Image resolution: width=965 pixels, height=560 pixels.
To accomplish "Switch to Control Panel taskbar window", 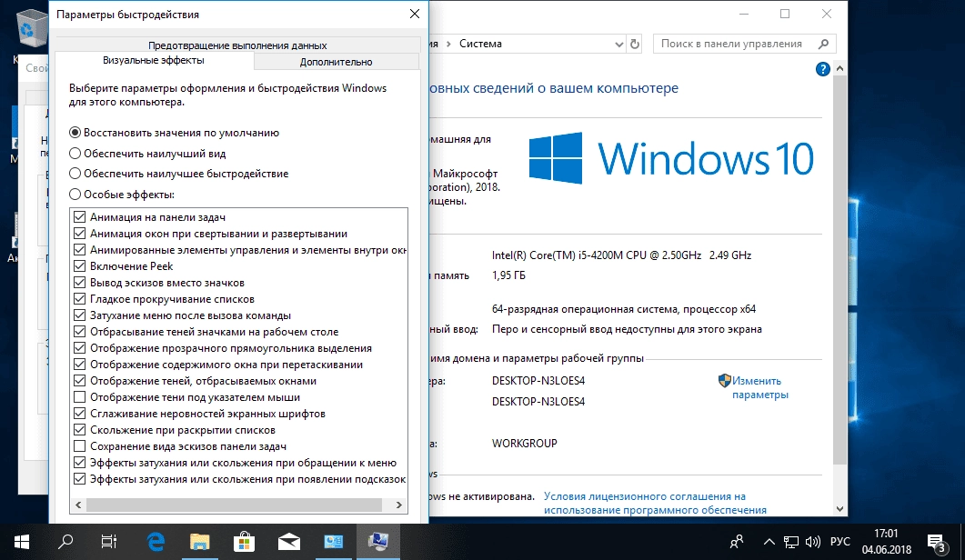I will tap(333, 542).
